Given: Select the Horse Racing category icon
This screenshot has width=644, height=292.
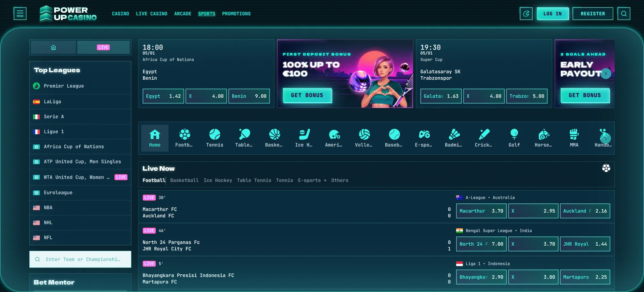Looking at the screenshot, I should pyautogui.click(x=544, y=138).
